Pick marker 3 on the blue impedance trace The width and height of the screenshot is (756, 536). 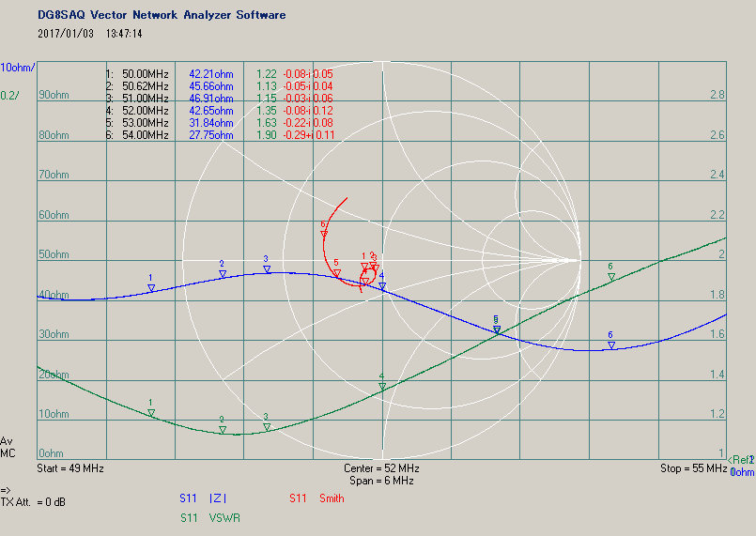[267, 269]
